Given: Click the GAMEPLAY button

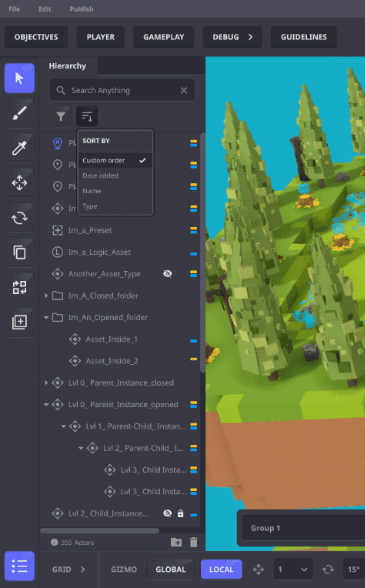Looking at the screenshot, I should pyautogui.click(x=164, y=37).
